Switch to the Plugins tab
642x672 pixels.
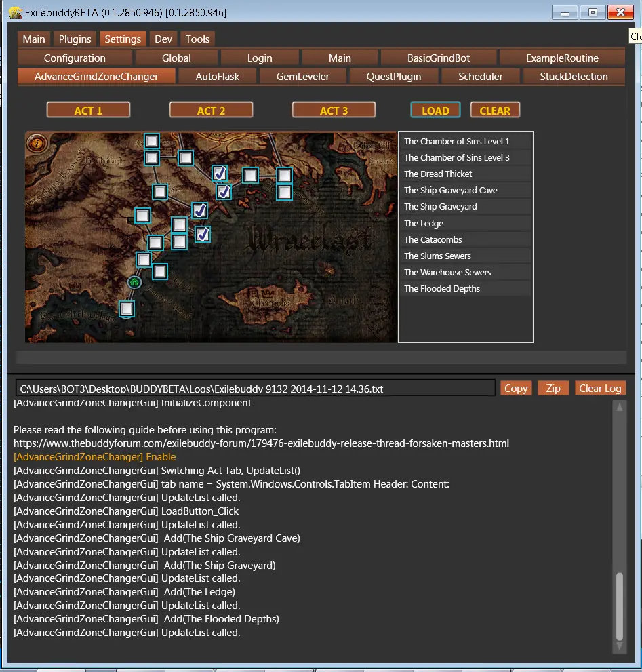point(75,39)
